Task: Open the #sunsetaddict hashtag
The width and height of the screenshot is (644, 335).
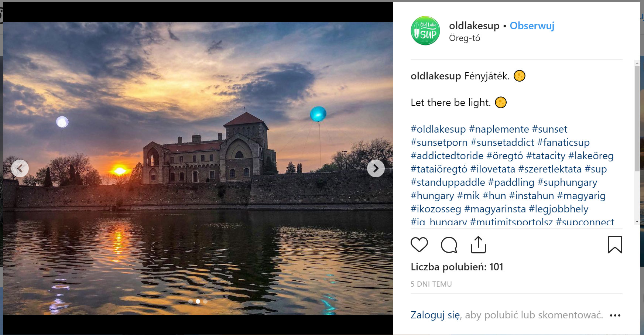Action: coord(502,143)
